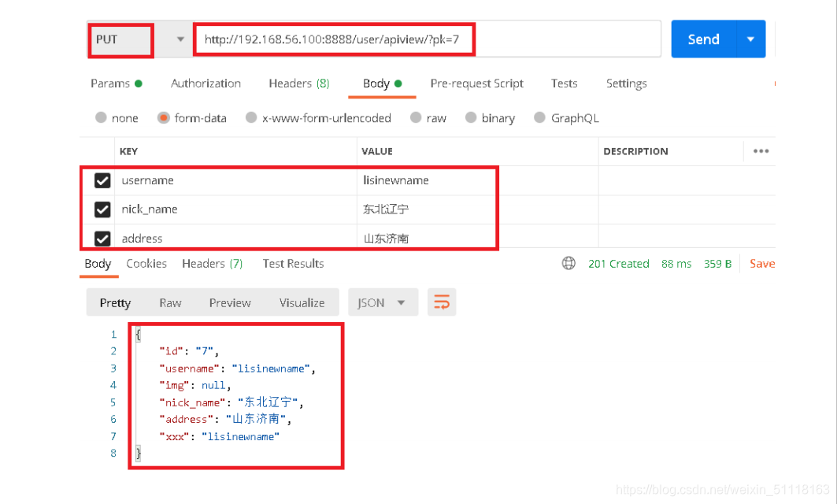This screenshot has height=504, width=837.
Task: Toggle the line wrap icon
Action: pyautogui.click(x=442, y=302)
